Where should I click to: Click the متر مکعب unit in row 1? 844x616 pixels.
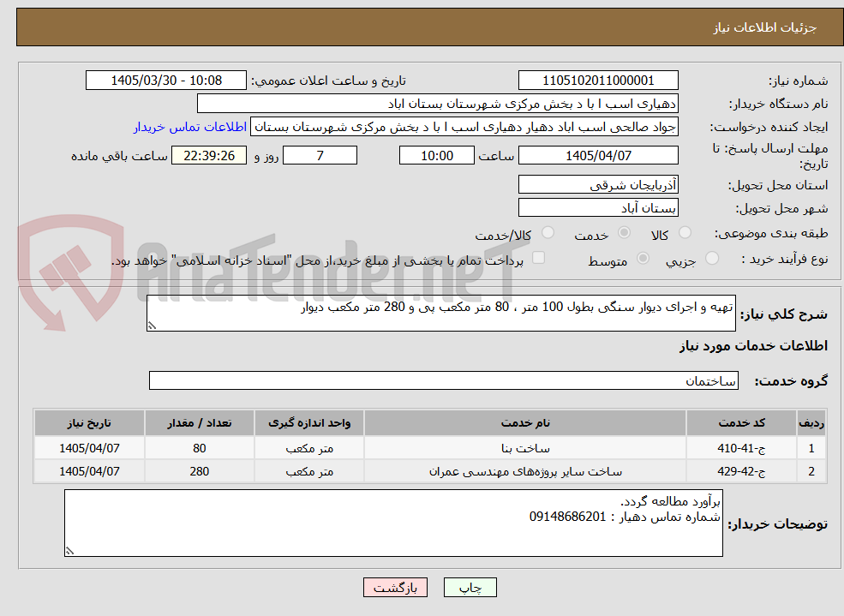(309, 448)
